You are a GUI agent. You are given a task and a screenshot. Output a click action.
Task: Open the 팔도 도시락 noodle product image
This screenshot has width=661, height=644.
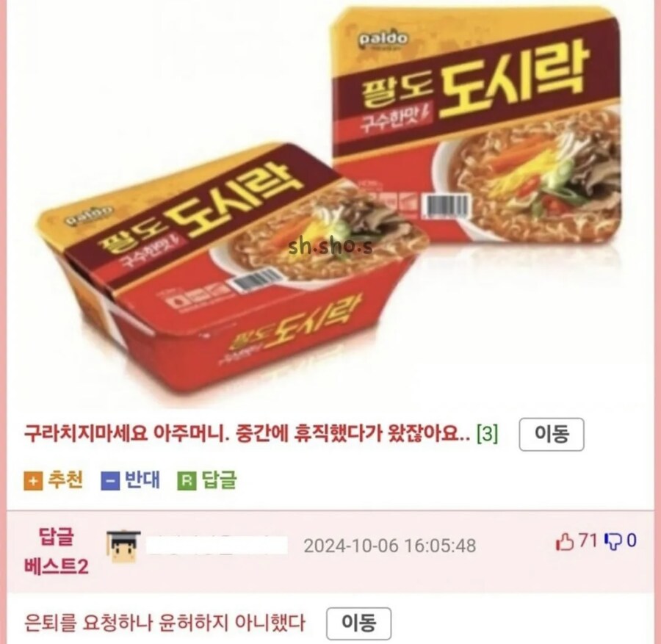coord(330,204)
